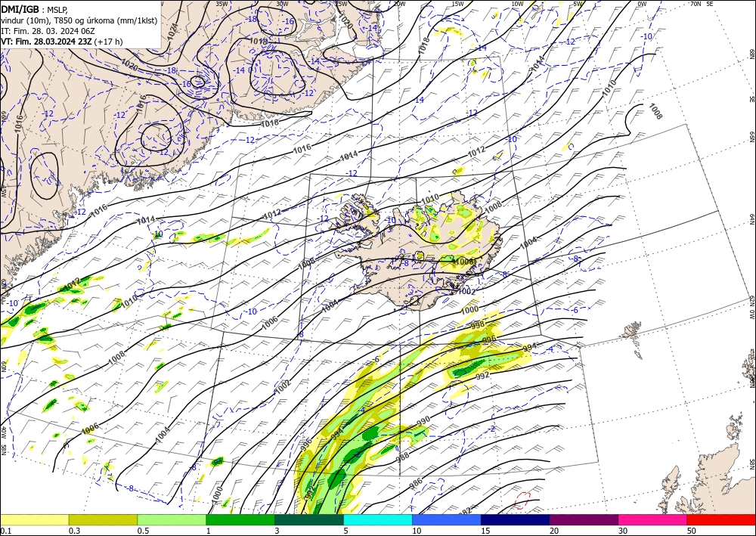
Task: Click the "998" isobar label
Action: tap(477, 325)
